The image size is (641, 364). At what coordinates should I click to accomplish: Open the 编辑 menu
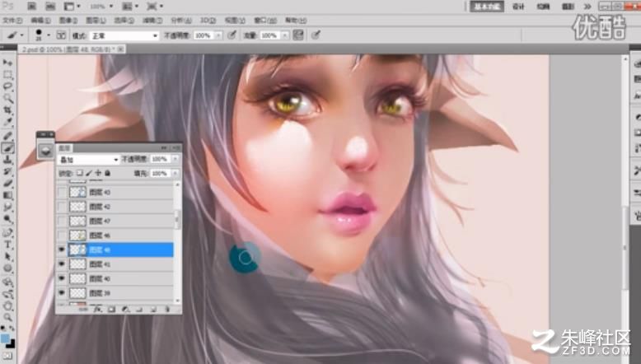[x=41, y=21]
